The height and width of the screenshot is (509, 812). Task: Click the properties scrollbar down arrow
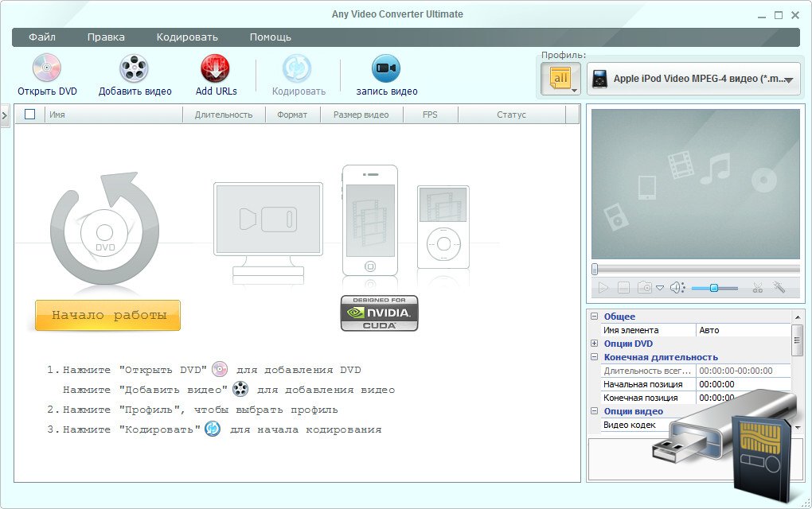coord(797,427)
